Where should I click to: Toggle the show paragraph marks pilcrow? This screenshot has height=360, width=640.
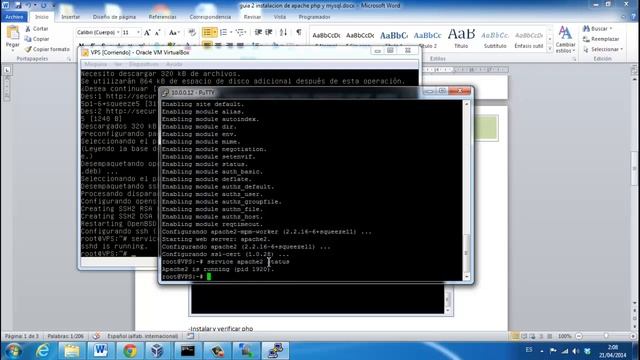tap(299, 32)
